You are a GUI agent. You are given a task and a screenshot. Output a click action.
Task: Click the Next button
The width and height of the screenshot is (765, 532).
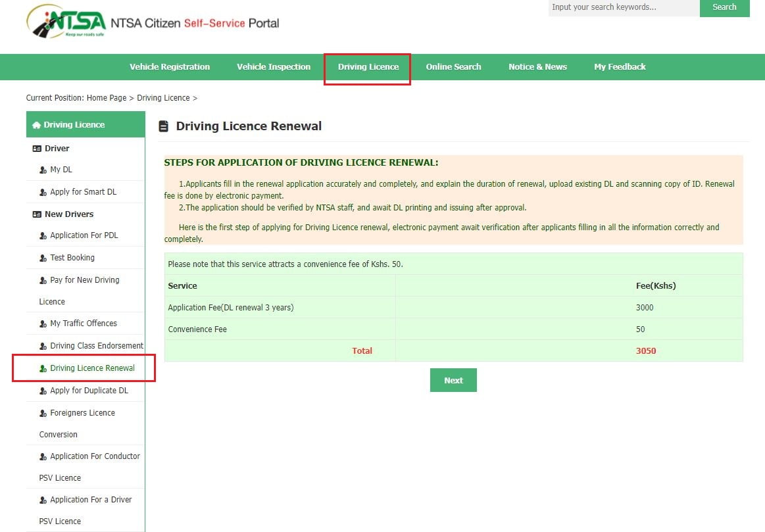453,380
